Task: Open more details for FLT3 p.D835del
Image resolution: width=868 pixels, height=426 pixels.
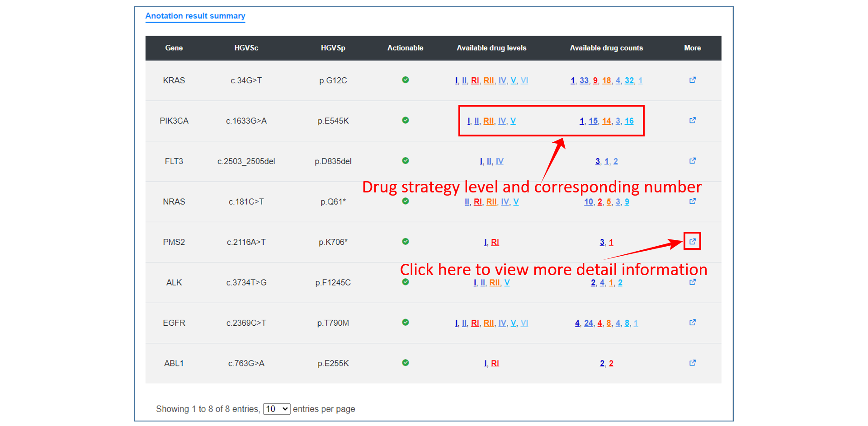Action: pos(692,161)
